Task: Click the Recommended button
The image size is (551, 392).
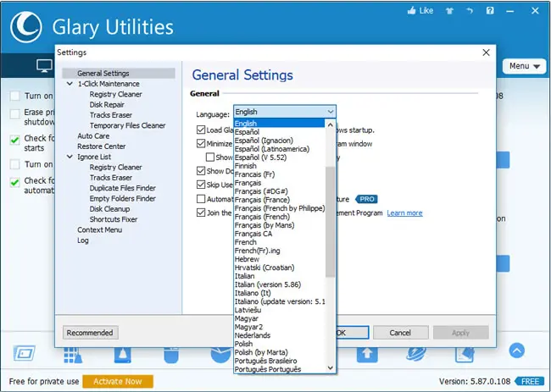Action: pyautogui.click(x=91, y=333)
